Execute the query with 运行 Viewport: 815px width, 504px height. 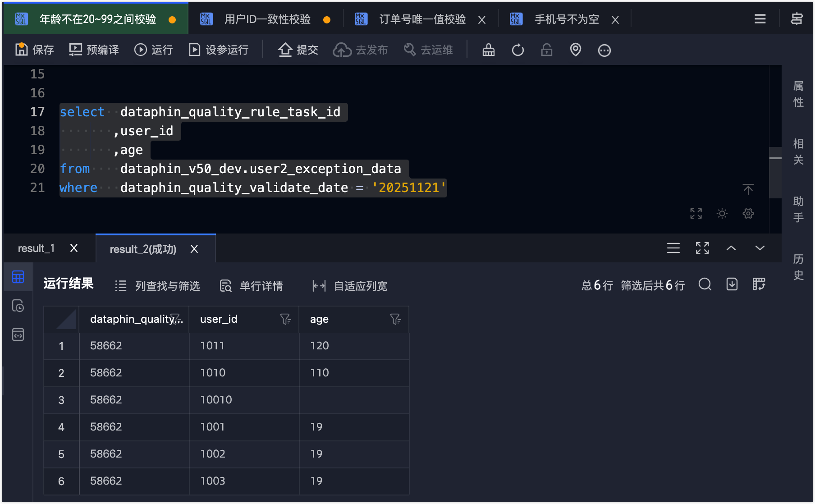(153, 50)
